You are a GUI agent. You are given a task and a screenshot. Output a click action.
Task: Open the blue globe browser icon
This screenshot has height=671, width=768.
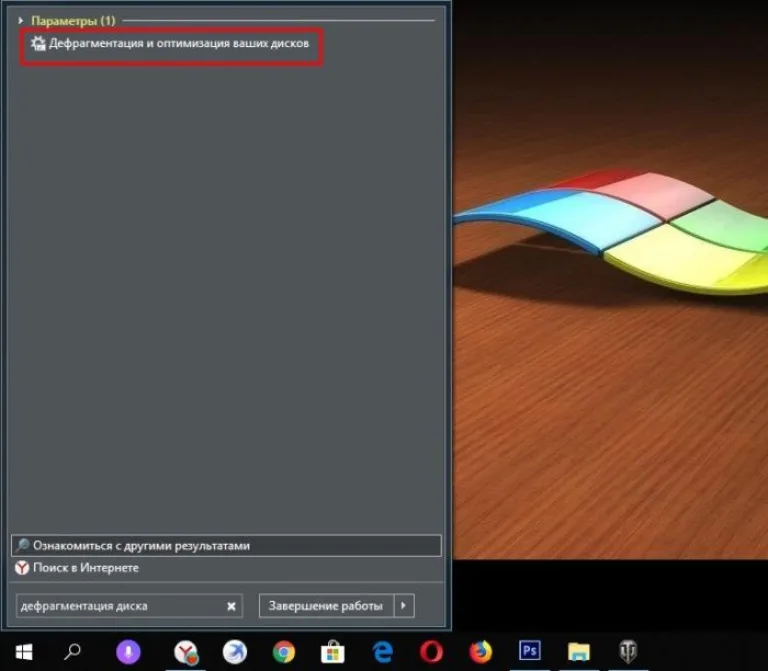point(235,652)
